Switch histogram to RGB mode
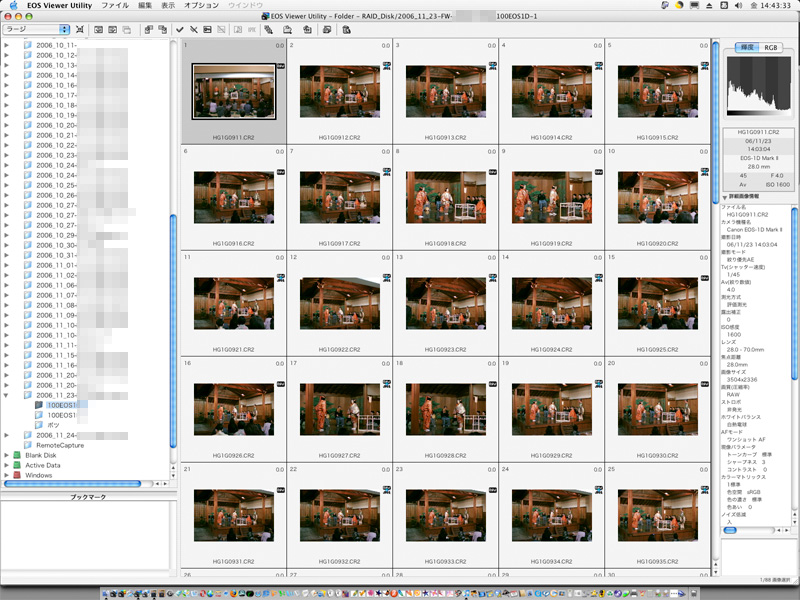The image size is (800, 600). [x=770, y=47]
